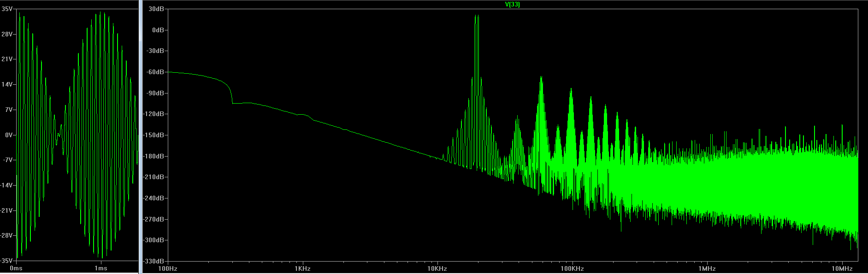Click the 10KHz frequency axis label

437,268
